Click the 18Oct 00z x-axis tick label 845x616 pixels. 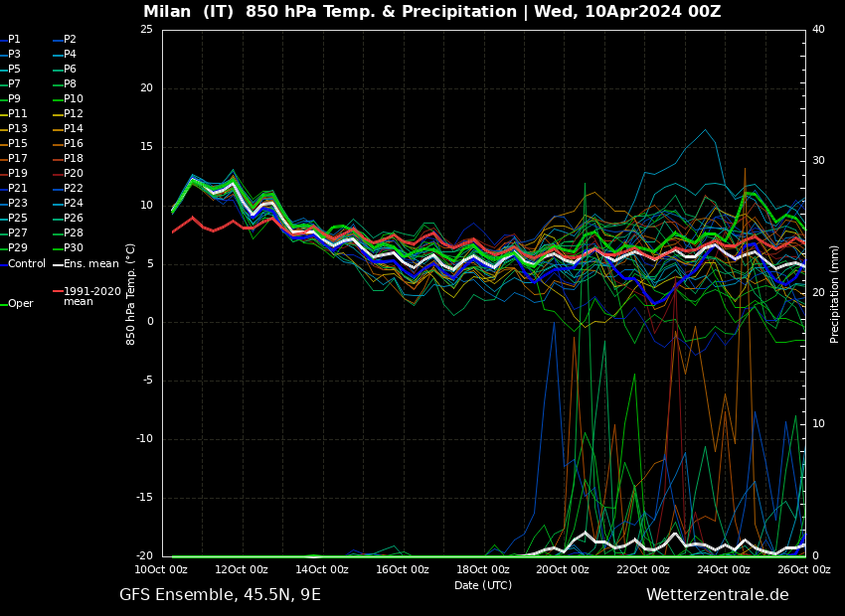coord(482,569)
